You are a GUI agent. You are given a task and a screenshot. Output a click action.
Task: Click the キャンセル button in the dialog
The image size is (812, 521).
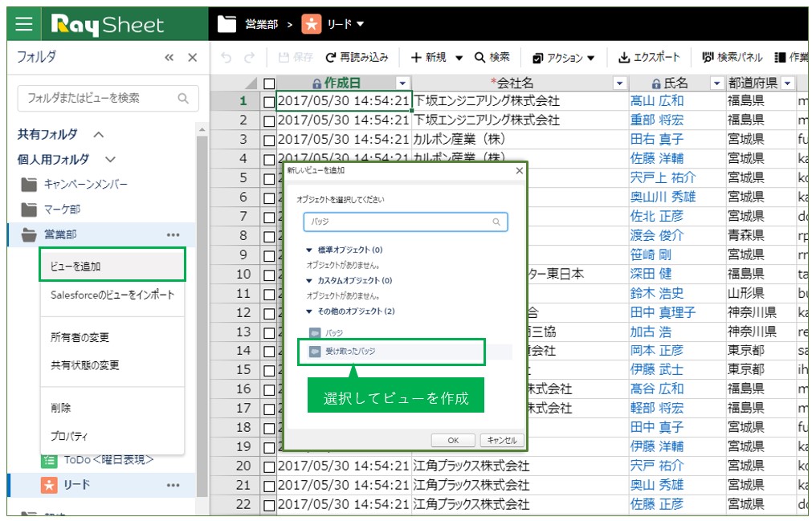[x=502, y=440]
